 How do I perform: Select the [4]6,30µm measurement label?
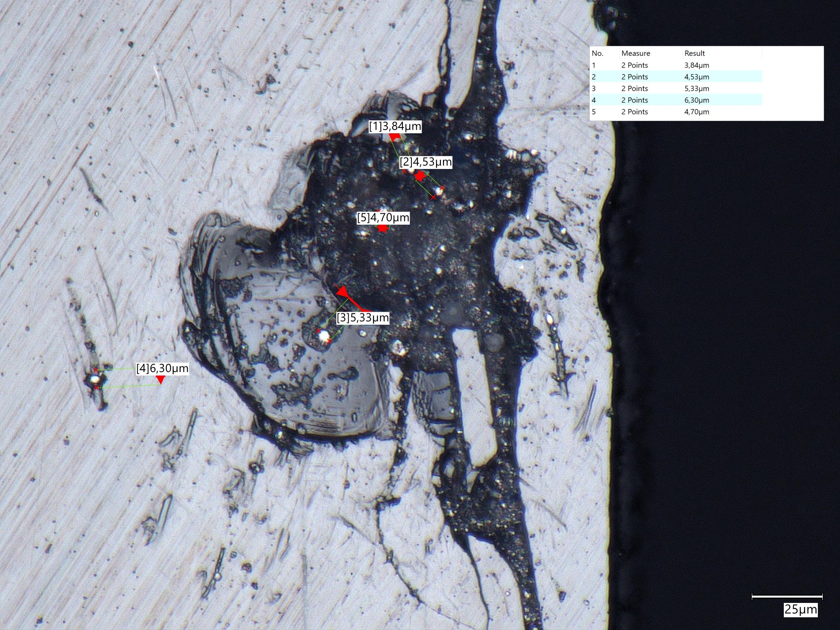[162, 368]
